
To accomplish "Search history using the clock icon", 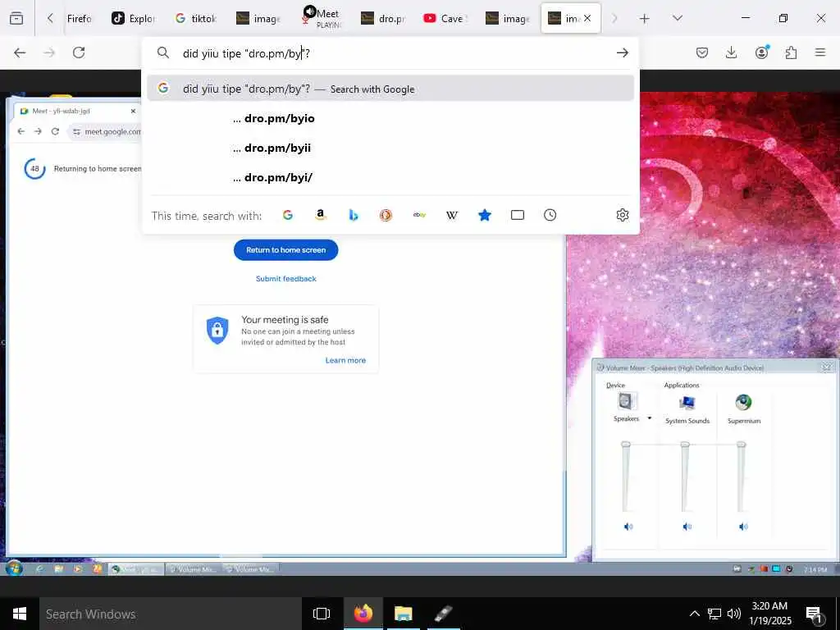I will click(550, 215).
